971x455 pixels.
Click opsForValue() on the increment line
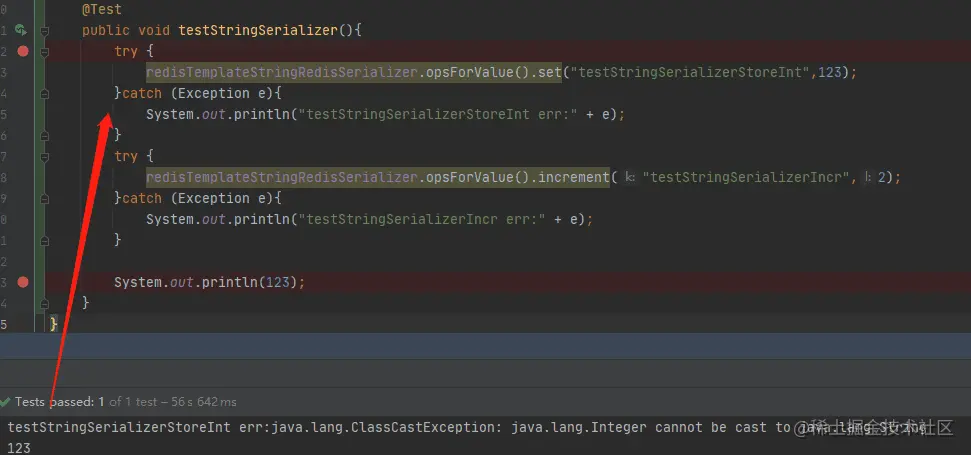click(477, 178)
